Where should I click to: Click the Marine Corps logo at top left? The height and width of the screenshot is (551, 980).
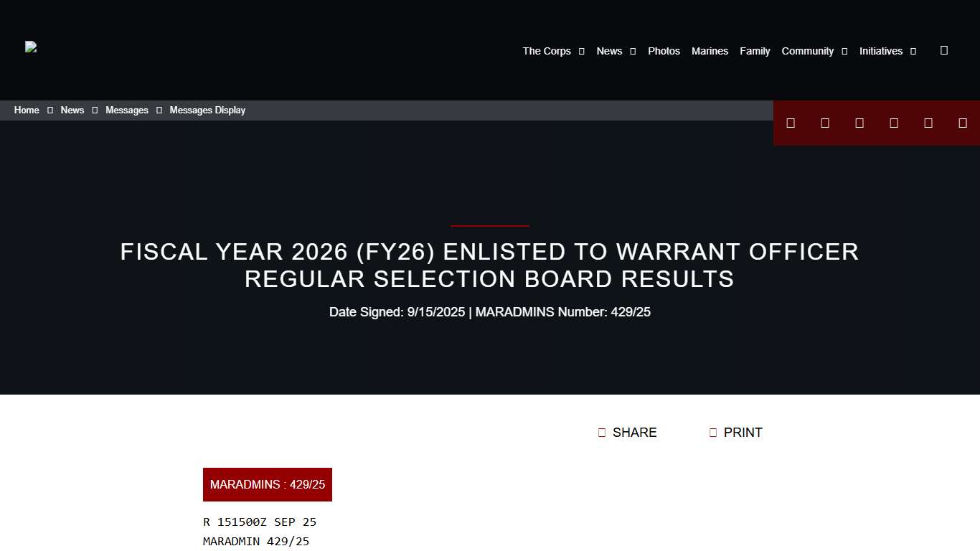(31, 47)
